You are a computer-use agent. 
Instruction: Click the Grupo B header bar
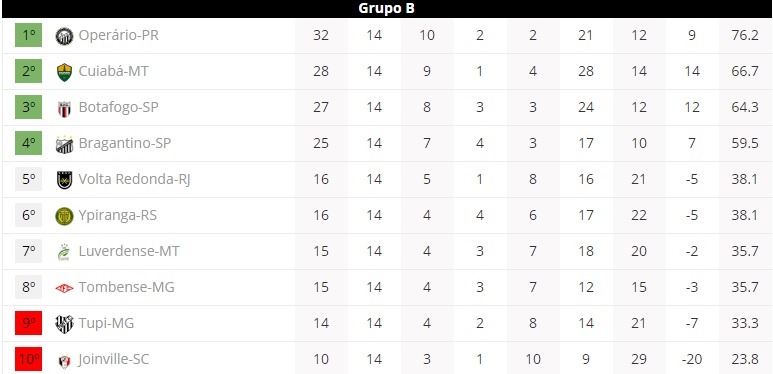pyautogui.click(x=386, y=9)
